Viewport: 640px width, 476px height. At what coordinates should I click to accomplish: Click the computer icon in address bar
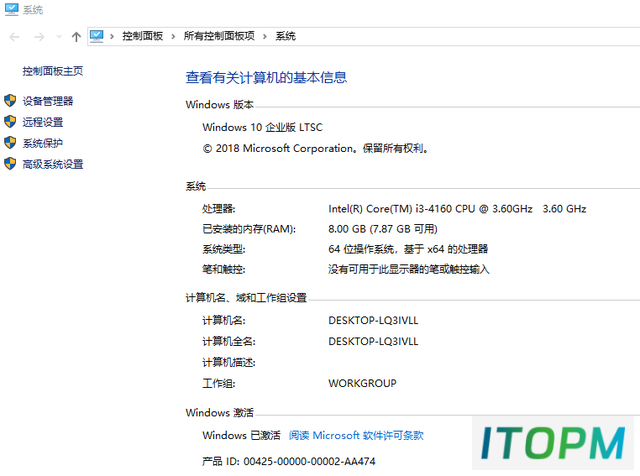pos(97,36)
